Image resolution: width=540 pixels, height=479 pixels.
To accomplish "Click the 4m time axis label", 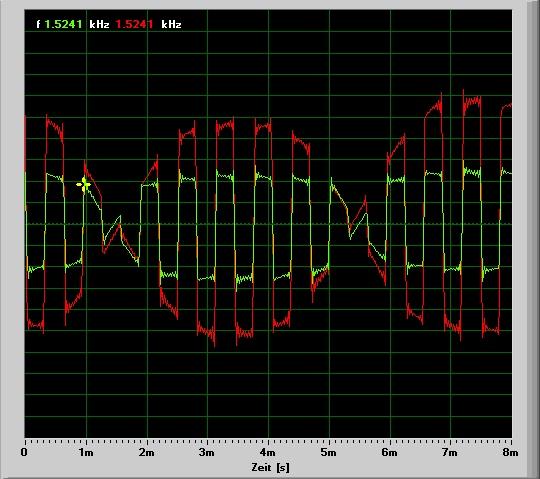I will pyautogui.click(x=268, y=452).
